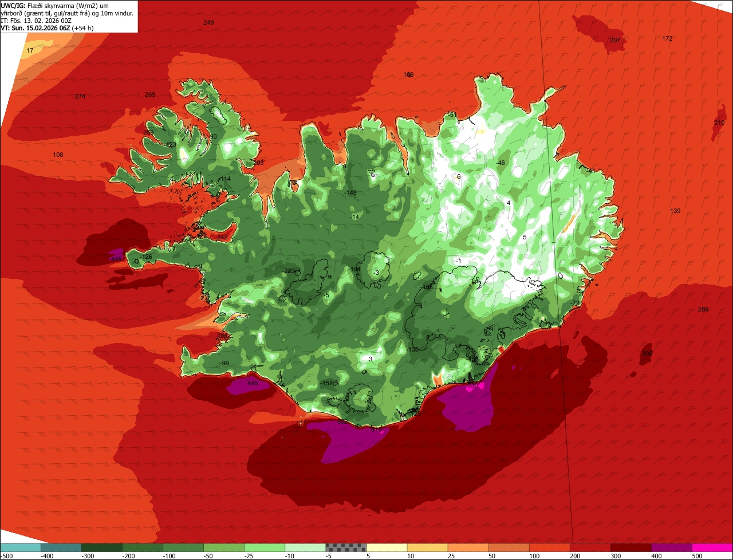Viewport: 733px width, 560px height.
Task: Click the value -194 in central Iceland
Action: pyautogui.click(x=354, y=269)
